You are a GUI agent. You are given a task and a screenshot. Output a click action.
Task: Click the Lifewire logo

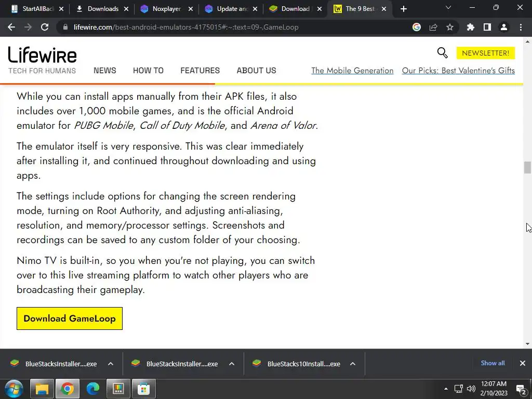pos(43,55)
